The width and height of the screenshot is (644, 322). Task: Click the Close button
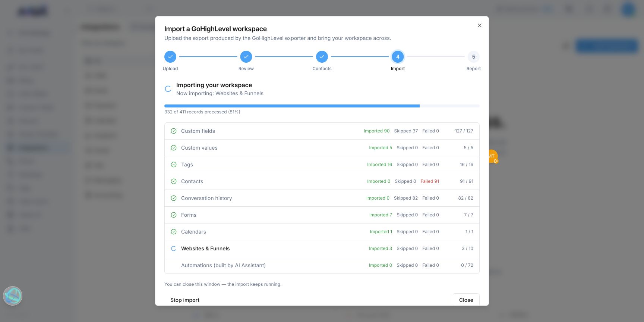(466, 300)
